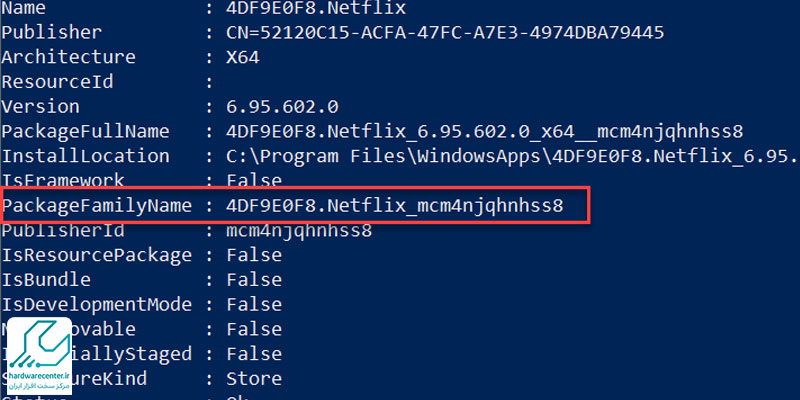The image size is (800, 400).
Task: Click the Hardwarecenter.ir logo watermark
Action: pyautogui.click(x=39, y=356)
